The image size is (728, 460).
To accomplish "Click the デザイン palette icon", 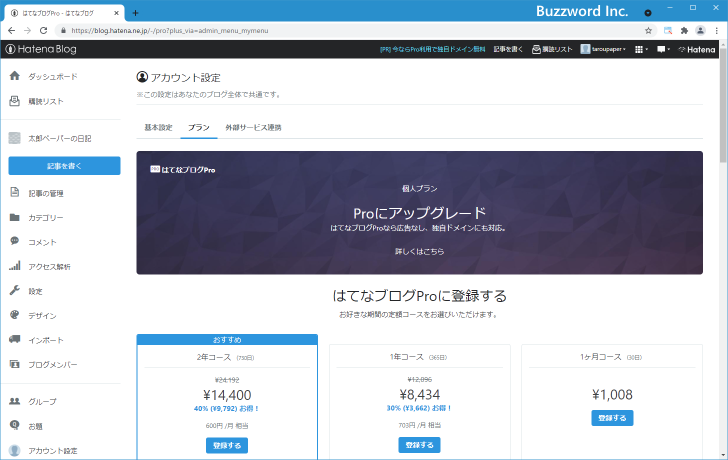I will point(15,315).
